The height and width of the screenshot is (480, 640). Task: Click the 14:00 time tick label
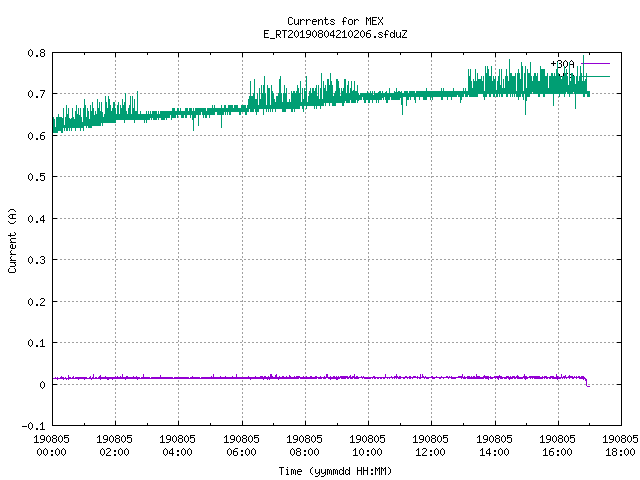[494, 452]
